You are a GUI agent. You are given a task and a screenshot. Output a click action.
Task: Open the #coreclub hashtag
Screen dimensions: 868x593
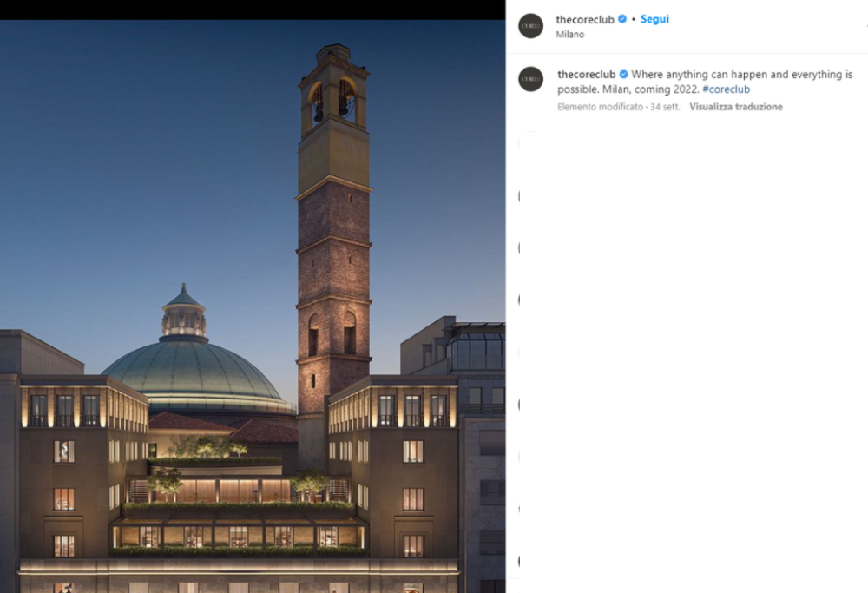[726, 89]
